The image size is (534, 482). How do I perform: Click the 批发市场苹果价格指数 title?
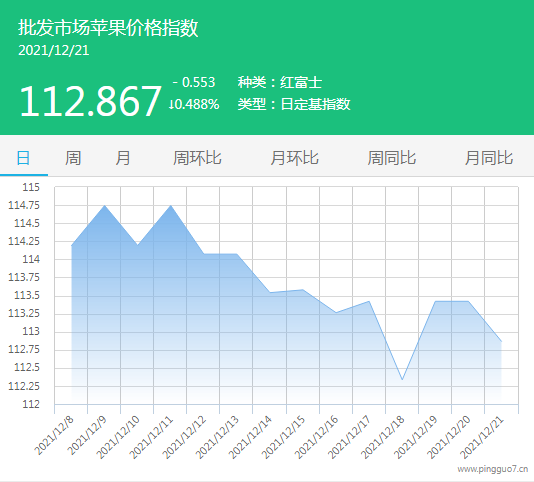point(108,27)
